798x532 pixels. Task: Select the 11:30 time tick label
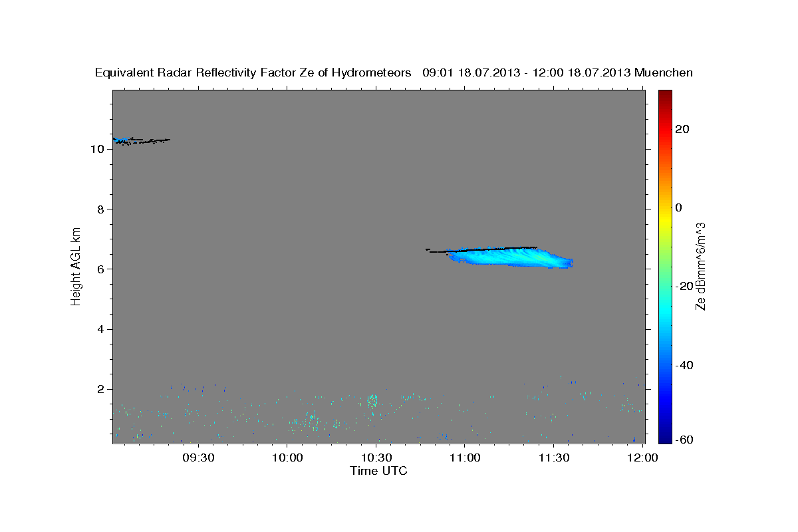[553, 458]
